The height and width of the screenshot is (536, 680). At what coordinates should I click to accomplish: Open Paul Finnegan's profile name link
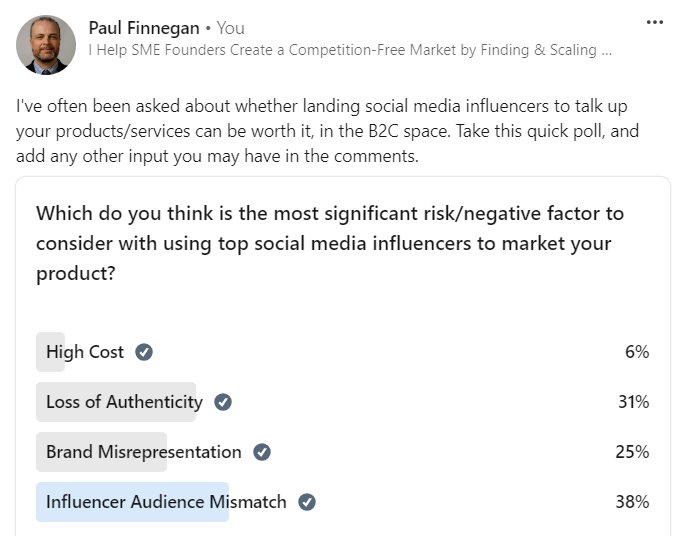click(x=144, y=28)
